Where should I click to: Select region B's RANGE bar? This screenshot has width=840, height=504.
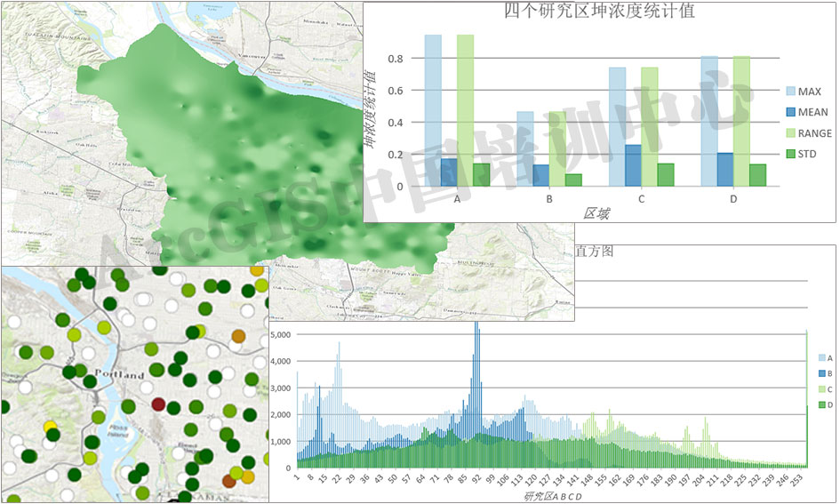point(557,149)
